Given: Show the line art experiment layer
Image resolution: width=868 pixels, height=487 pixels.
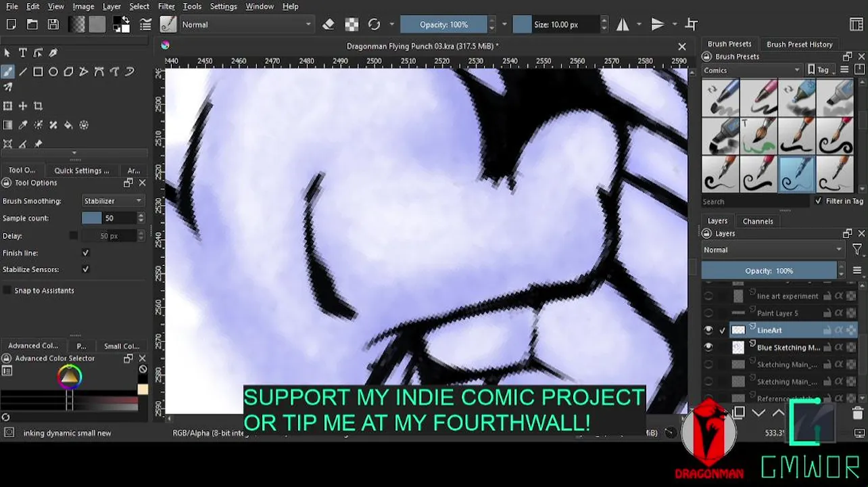Looking at the screenshot, I should 708,296.
